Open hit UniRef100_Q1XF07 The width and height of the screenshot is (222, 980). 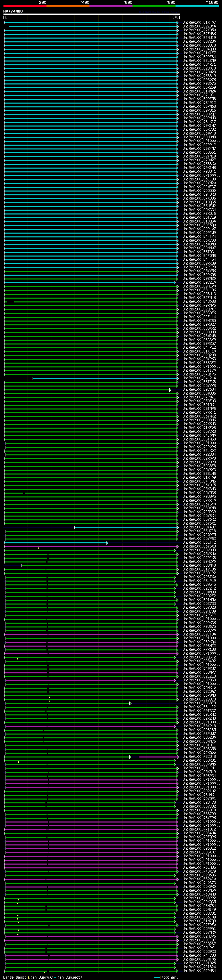(x=199, y=23)
